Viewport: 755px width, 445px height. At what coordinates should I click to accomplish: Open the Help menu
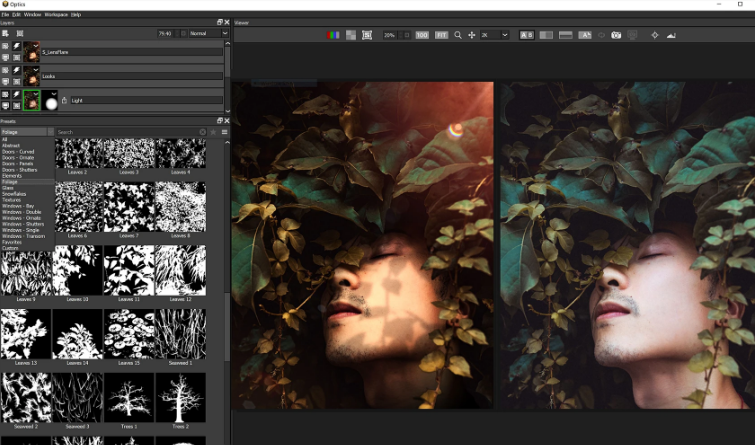tap(76, 14)
